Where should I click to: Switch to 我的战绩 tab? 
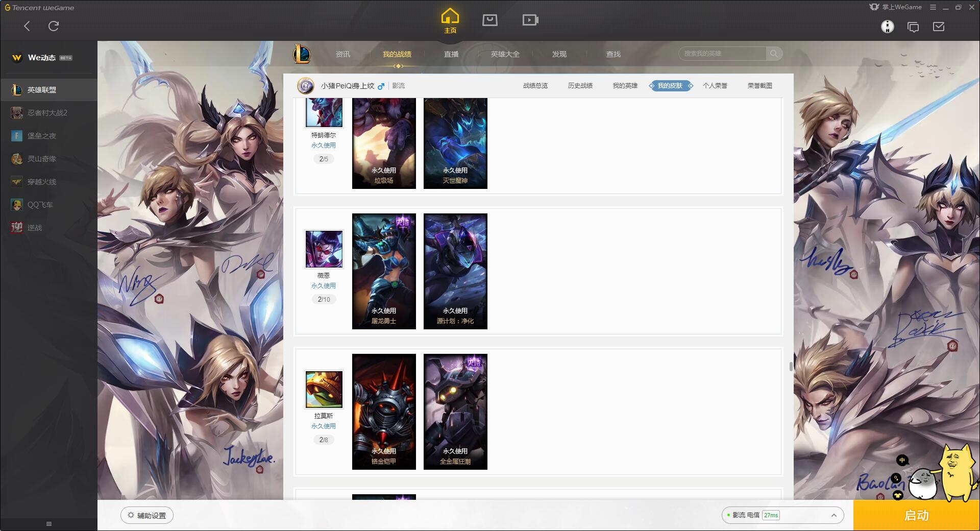(x=397, y=54)
